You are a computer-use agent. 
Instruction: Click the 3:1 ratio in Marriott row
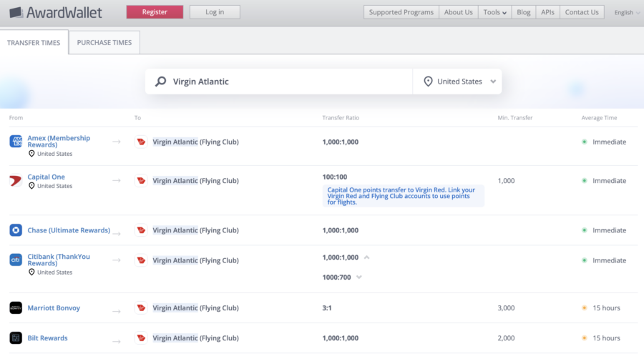(x=327, y=308)
